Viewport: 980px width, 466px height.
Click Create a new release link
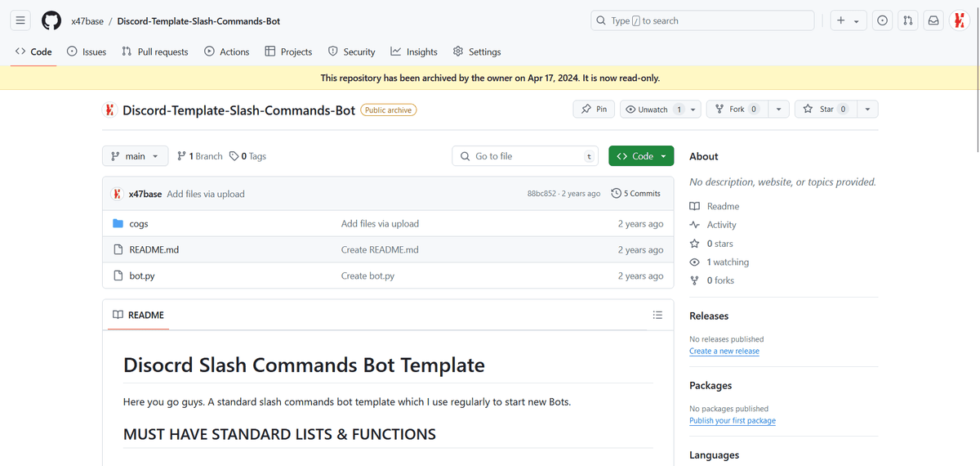724,351
